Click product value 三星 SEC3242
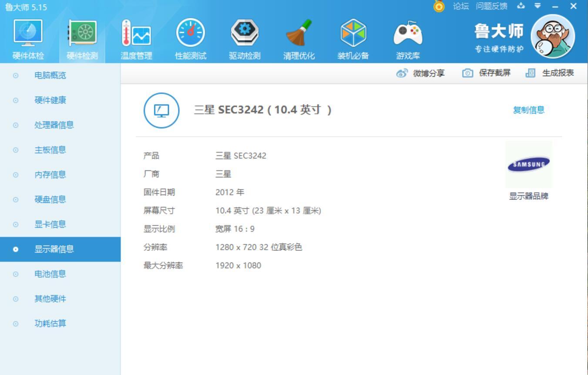 point(241,156)
